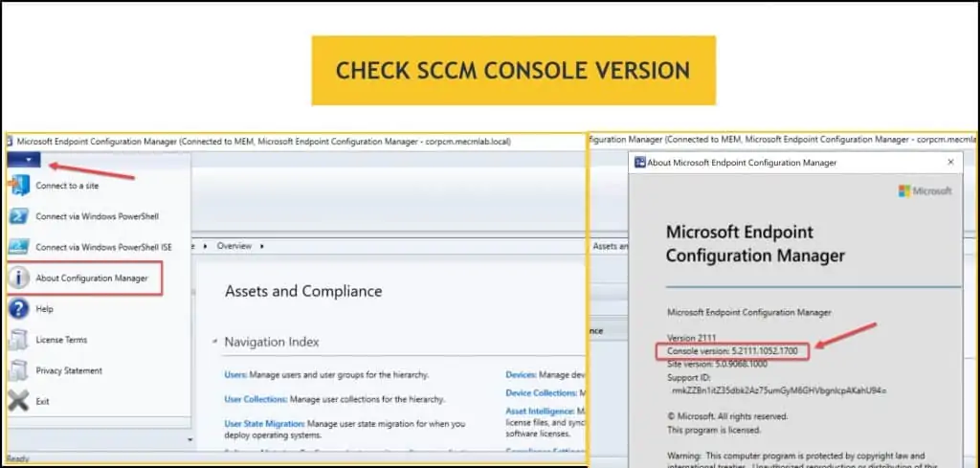The width and height of the screenshot is (980, 468).
Task: Open About Configuration Manager
Action: [92, 279]
